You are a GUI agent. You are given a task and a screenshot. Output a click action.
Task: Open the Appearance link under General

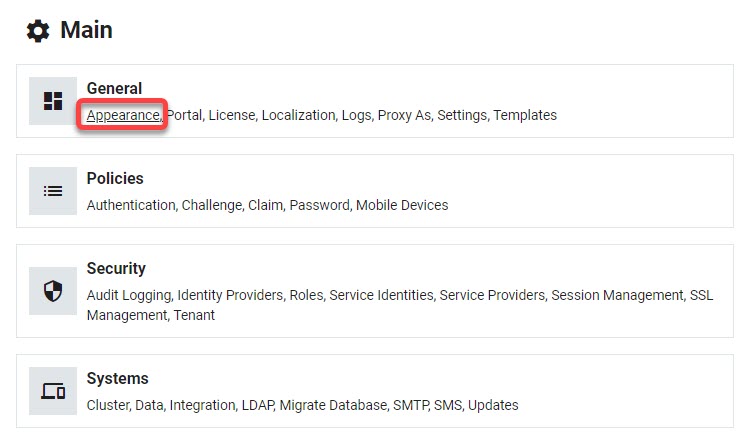pyautogui.click(x=123, y=115)
